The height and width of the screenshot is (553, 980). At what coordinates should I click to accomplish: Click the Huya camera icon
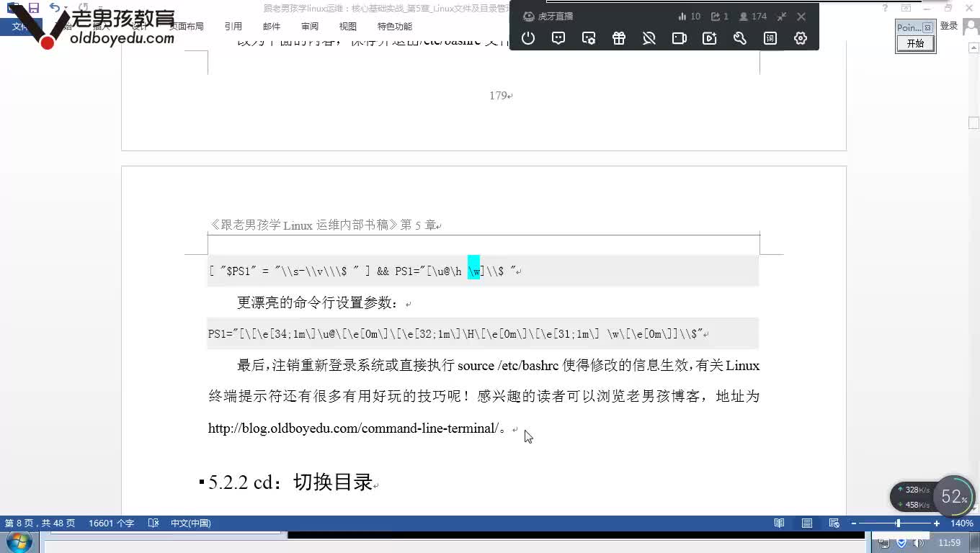tap(680, 39)
